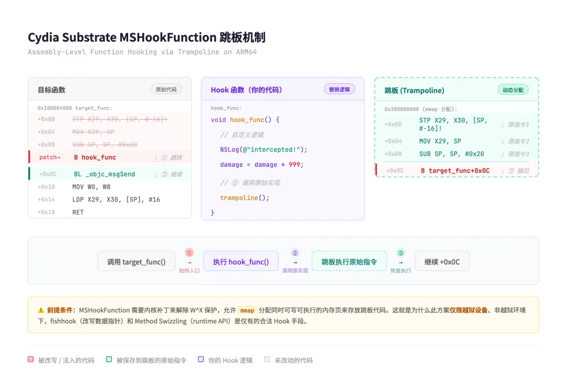Click the 执行 hook_func() flow box
The width and height of the screenshot is (567, 392).
pos(241,261)
